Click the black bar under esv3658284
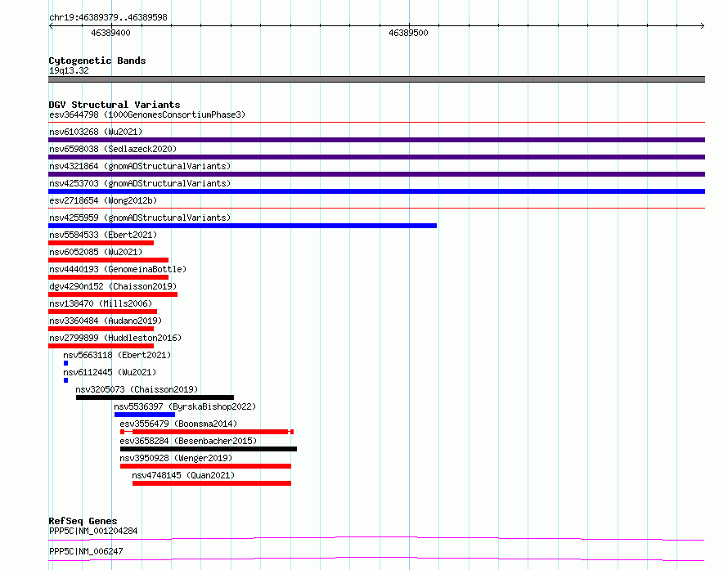 point(209,449)
